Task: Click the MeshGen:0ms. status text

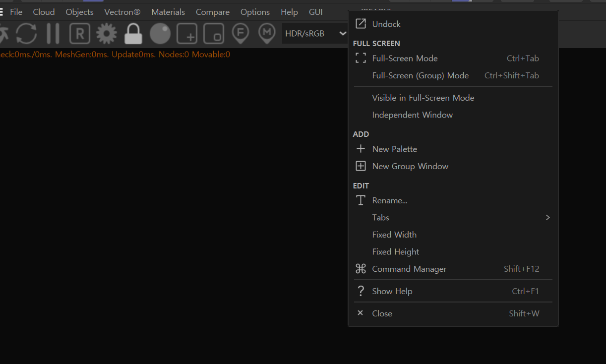Action: 82,55
